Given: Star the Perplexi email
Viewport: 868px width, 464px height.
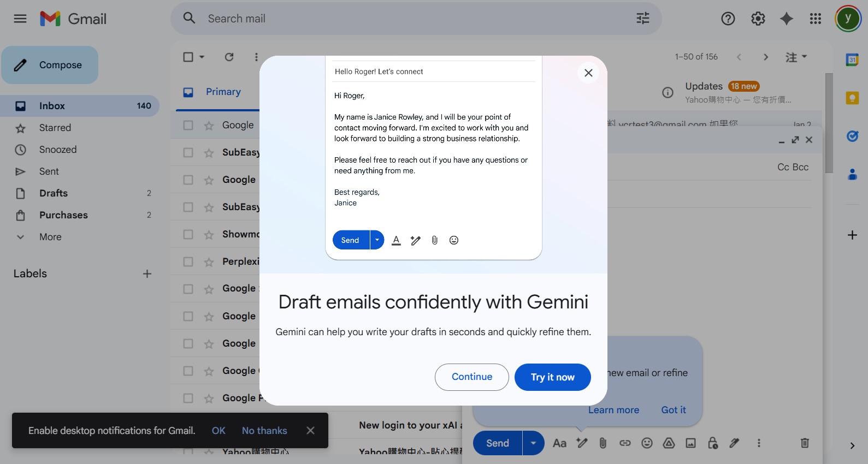Looking at the screenshot, I should 209,262.
